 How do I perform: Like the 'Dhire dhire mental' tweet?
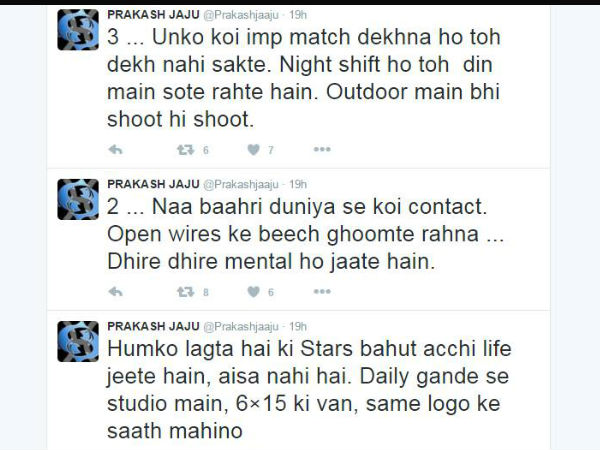point(253,292)
